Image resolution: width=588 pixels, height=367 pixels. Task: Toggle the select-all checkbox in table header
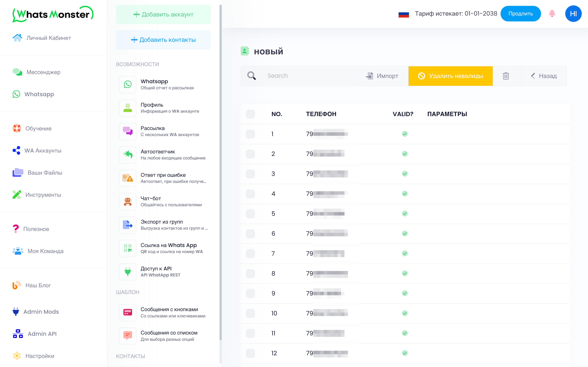(250, 114)
